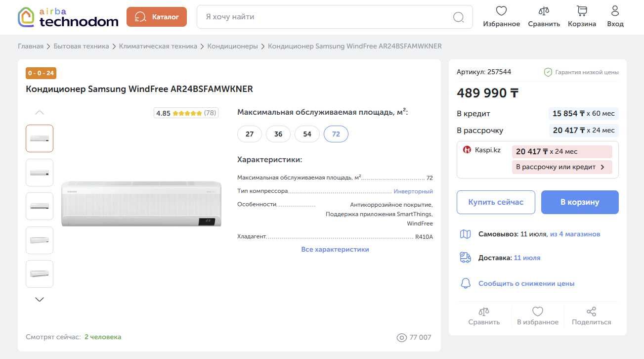Show previous thumbnails with up chevron
This screenshot has width=644, height=359.
40,113
